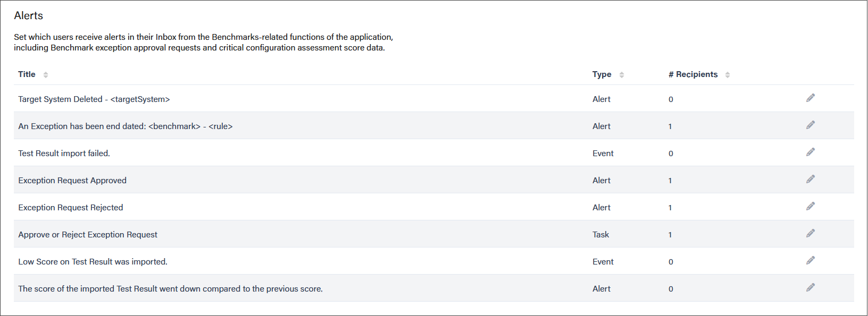This screenshot has width=868, height=316.
Task: Sort by Type column arrows
Action: pos(621,75)
